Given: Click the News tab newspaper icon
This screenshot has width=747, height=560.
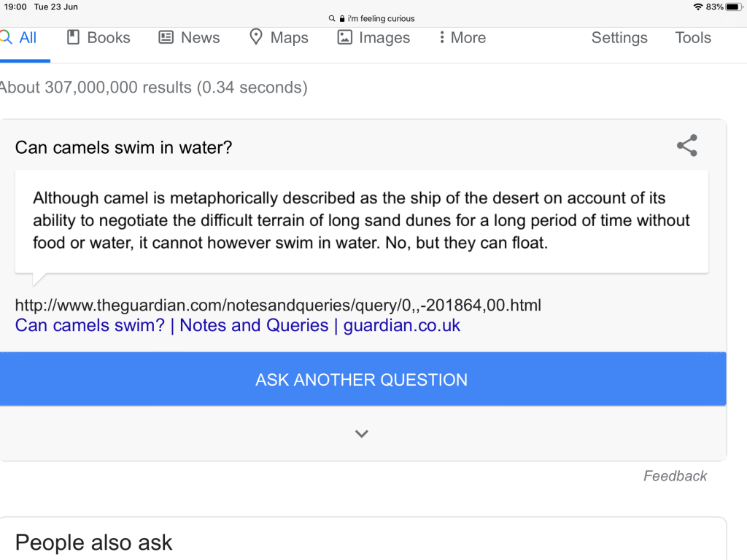Looking at the screenshot, I should (x=166, y=37).
